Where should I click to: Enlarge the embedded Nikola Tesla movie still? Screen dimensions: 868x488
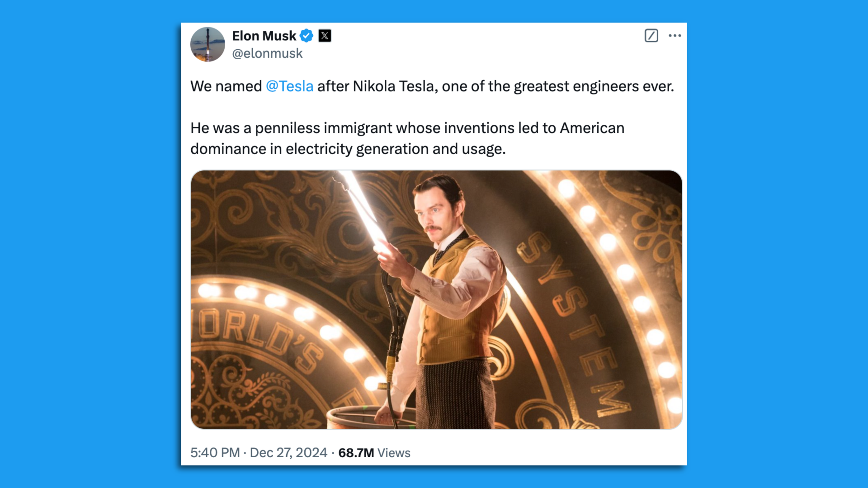pyautogui.click(x=436, y=298)
